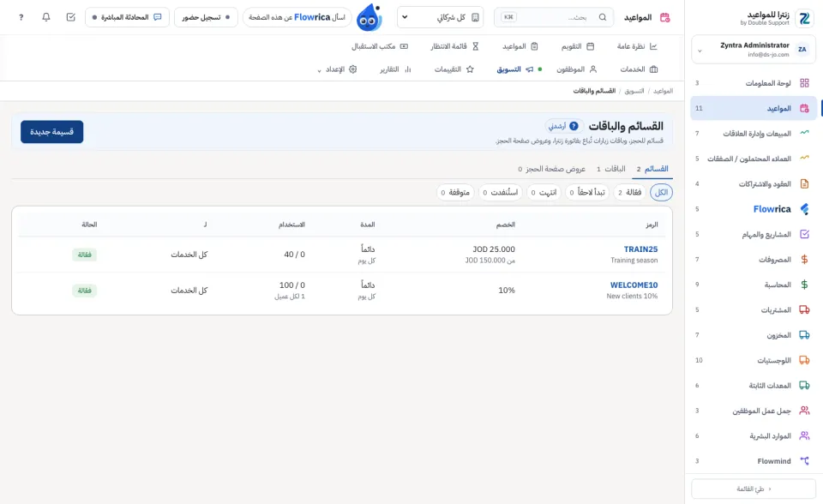Open Flowmind module in sidebar
This screenshot has width=823, height=504.
[x=754, y=461]
